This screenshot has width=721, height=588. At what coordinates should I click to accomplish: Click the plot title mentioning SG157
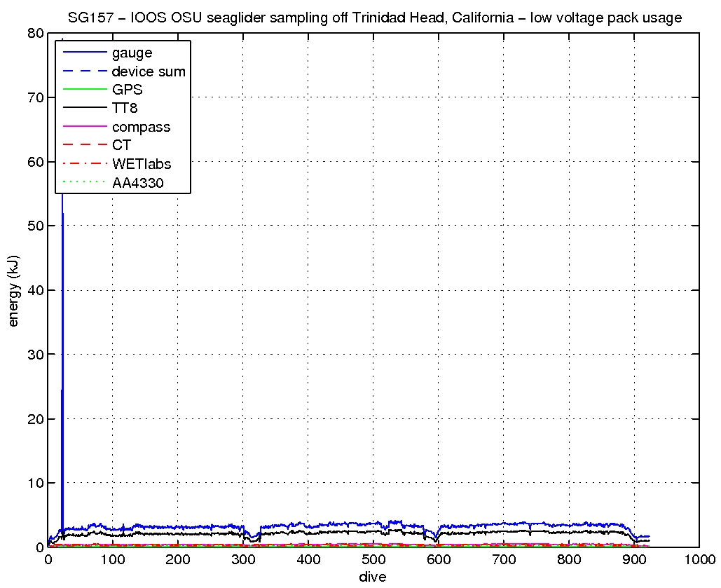[x=374, y=18]
